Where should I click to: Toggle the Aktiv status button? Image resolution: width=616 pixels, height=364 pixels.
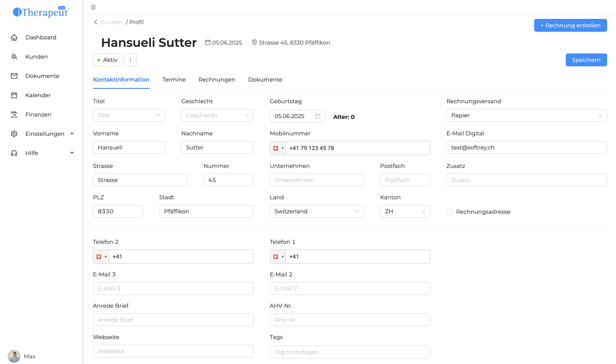[x=107, y=60]
